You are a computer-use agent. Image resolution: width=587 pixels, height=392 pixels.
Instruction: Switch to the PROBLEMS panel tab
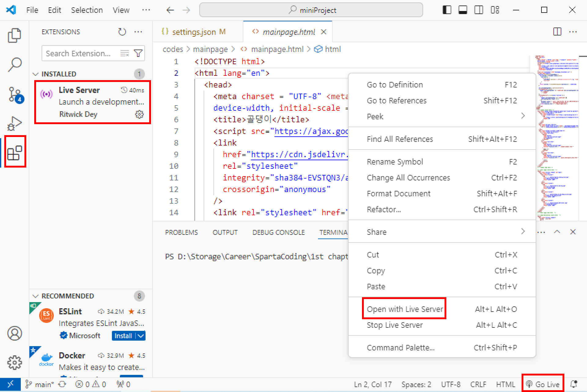click(181, 232)
